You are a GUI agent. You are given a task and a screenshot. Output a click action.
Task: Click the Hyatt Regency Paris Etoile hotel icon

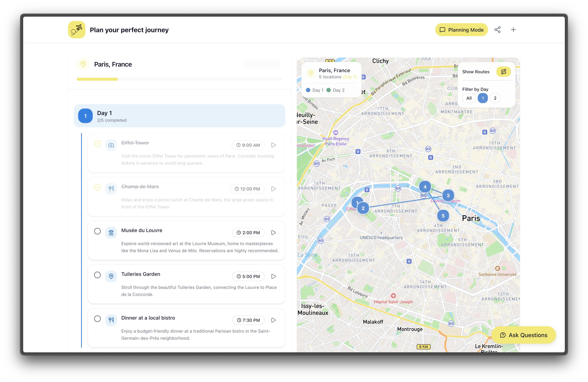pos(335,133)
